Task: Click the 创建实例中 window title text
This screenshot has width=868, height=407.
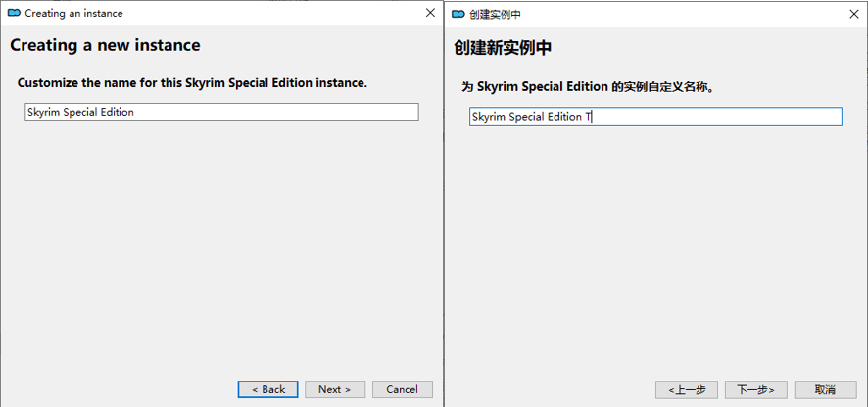Action: tap(496, 15)
